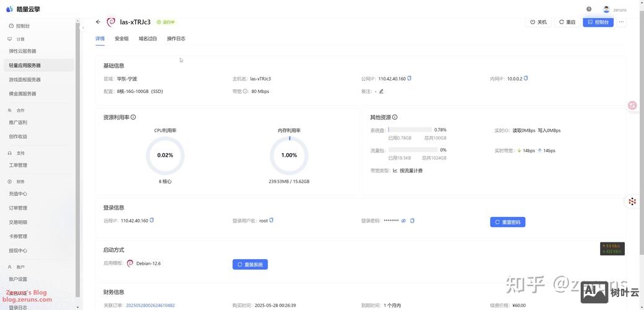The height and width of the screenshot is (310, 644).
Task: Click the 重置密码 button
Action: (x=508, y=222)
